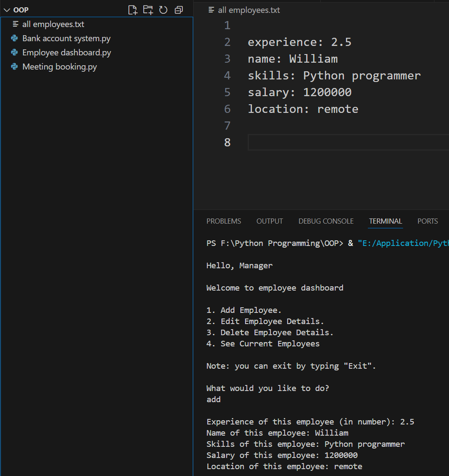This screenshot has height=476, width=449.
Task: Open the PORTS panel tab
Action: 428,221
